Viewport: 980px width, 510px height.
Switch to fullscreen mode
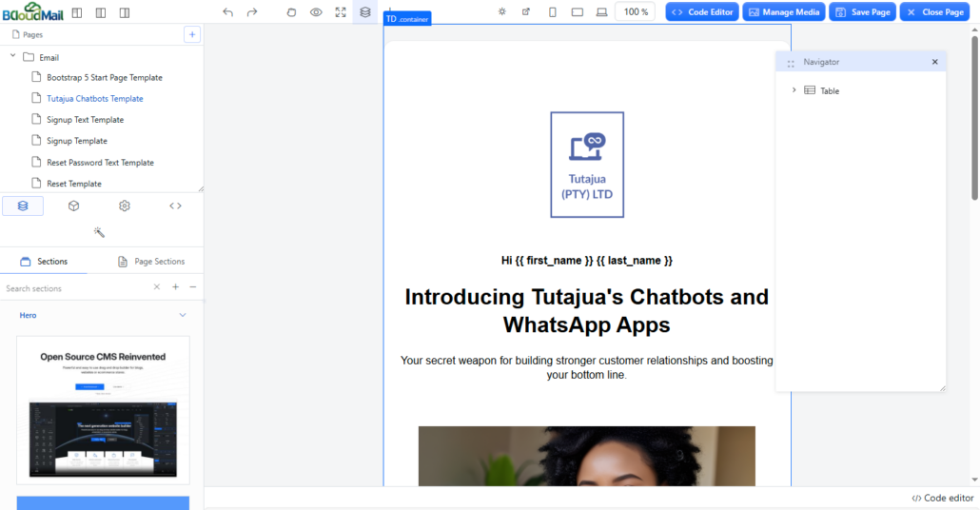point(341,11)
